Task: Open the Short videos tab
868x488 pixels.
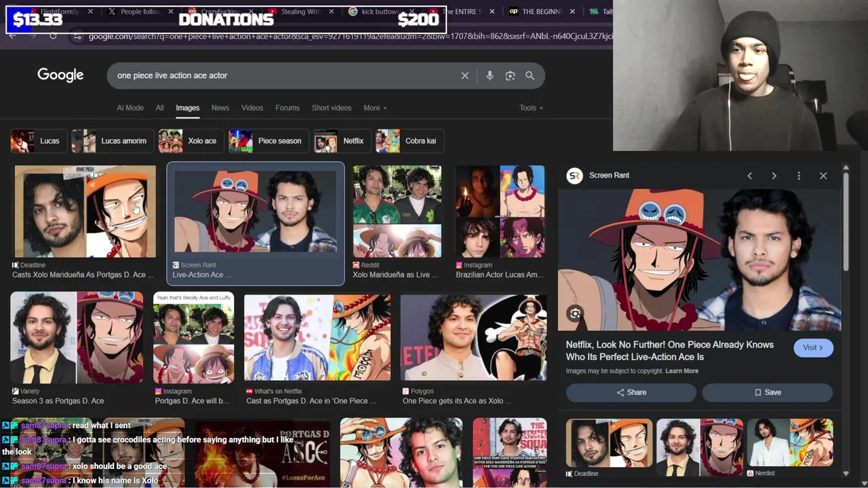Action: click(x=332, y=108)
